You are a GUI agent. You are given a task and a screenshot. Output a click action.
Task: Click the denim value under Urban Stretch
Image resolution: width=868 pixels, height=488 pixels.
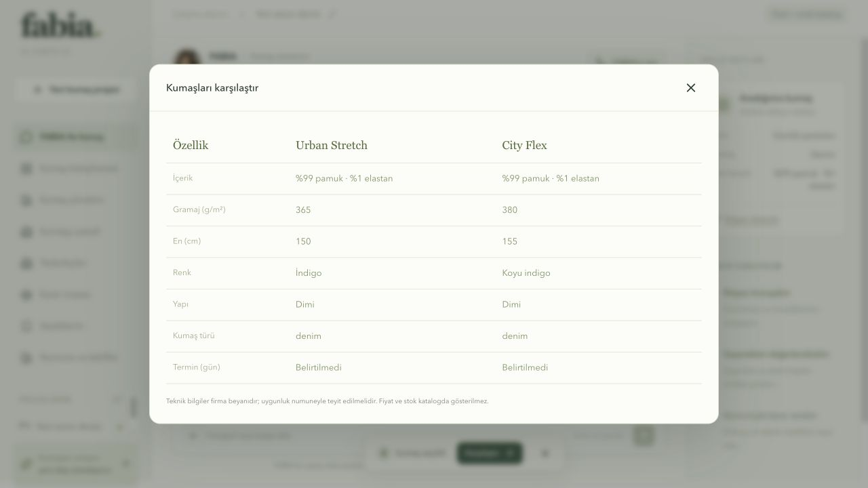pyautogui.click(x=309, y=336)
